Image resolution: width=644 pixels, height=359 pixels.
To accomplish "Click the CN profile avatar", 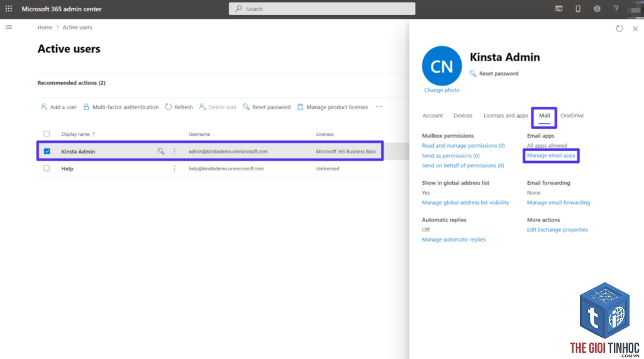I will 441,66.
